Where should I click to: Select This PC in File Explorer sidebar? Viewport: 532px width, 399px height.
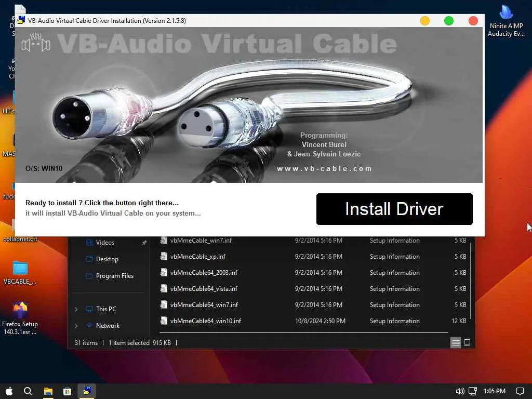click(106, 309)
